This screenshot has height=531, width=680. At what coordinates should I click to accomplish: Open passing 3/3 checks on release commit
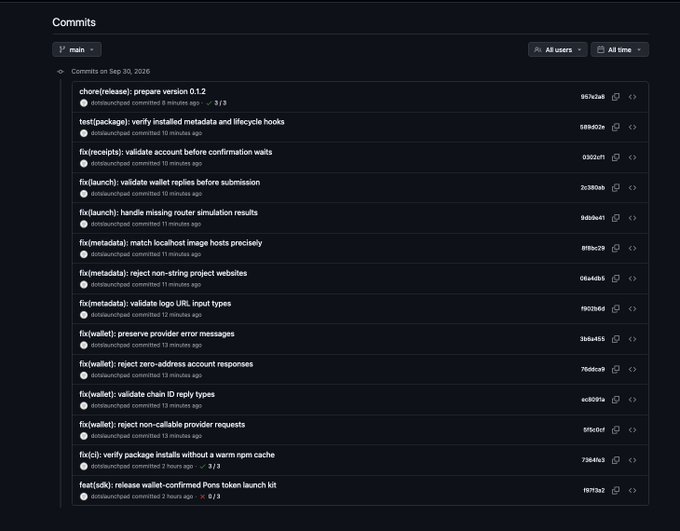pos(216,103)
